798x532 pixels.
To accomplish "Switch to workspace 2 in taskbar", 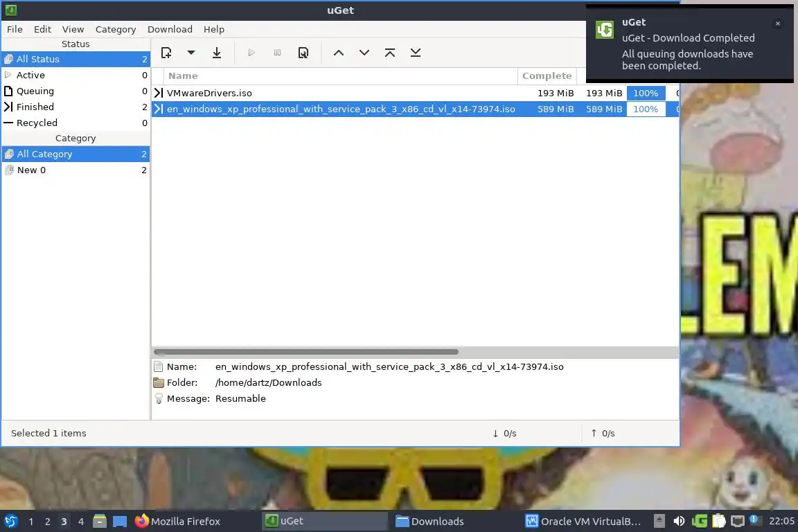I will tap(47, 522).
